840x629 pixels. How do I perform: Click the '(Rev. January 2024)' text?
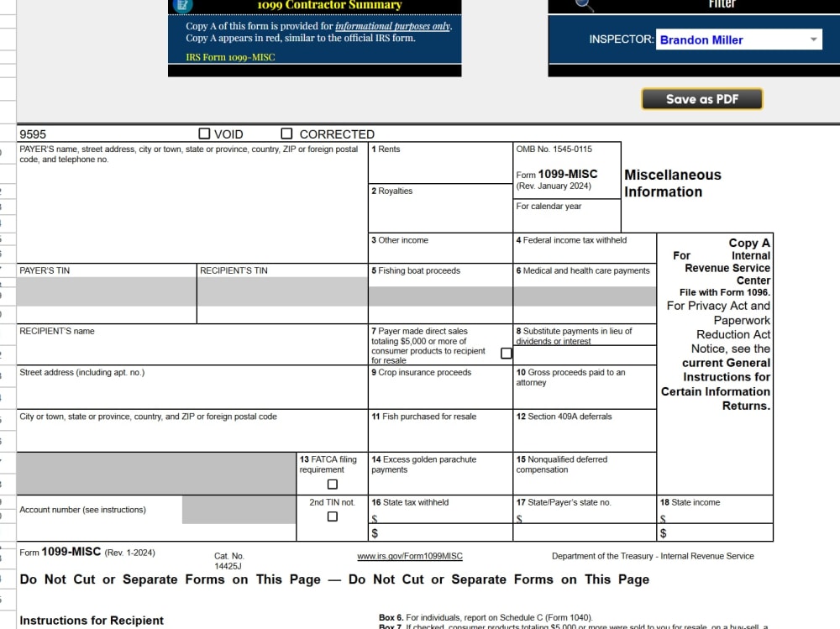554,186
